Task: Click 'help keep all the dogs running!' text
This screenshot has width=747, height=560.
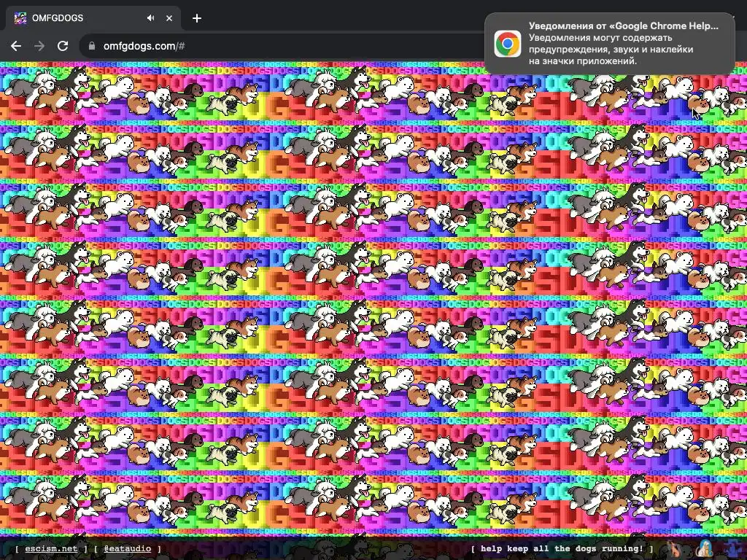Action: [x=562, y=548]
